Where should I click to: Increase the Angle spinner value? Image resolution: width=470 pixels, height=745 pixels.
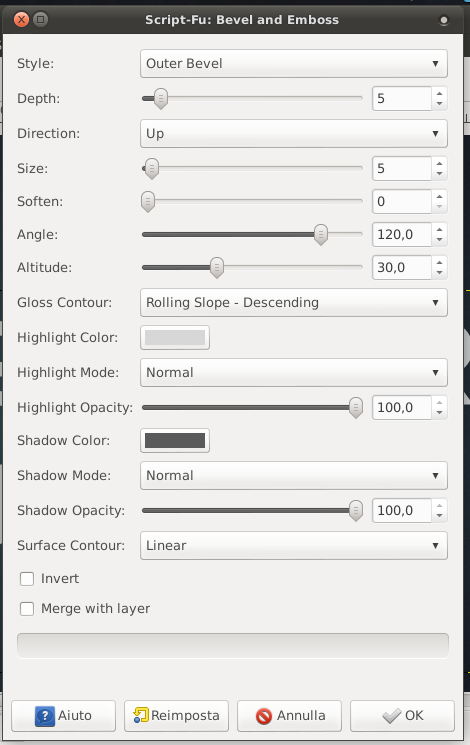(x=440, y=230)
